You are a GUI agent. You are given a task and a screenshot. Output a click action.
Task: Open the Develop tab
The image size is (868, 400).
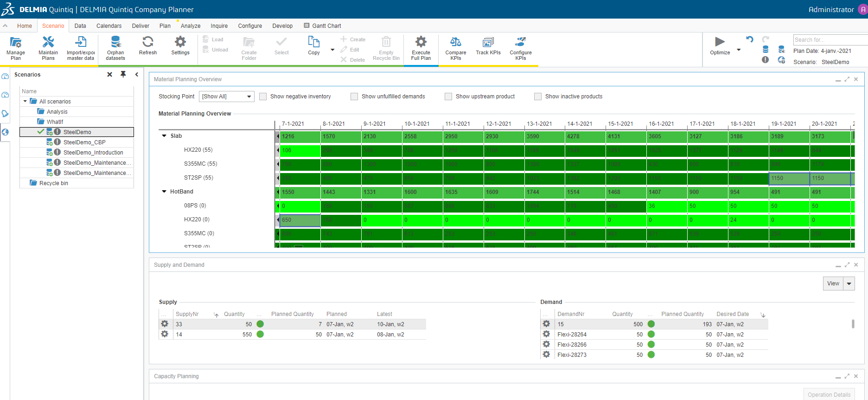click(x=282, y=26)
